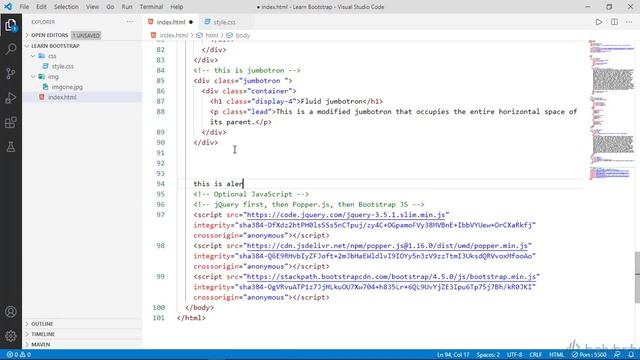Click the popper.js script URL link
Viewport: 640px width, 360px height.
point(387,246)
